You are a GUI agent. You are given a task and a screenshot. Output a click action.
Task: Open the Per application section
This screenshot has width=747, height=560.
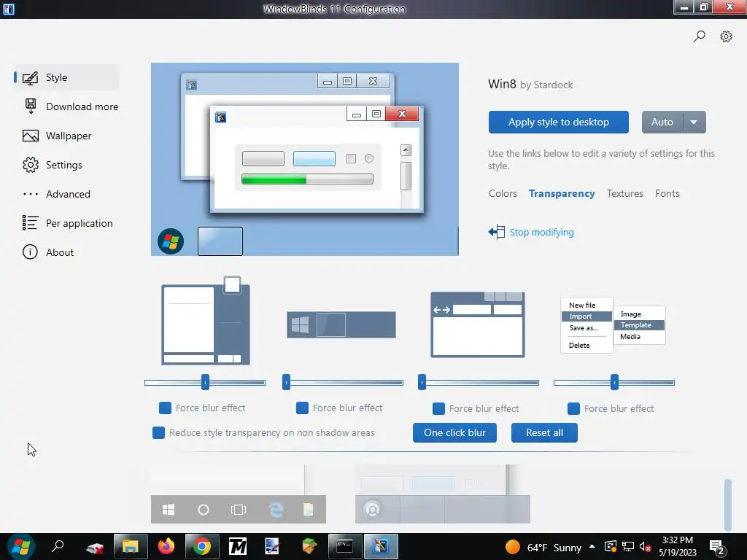(79, 223)
